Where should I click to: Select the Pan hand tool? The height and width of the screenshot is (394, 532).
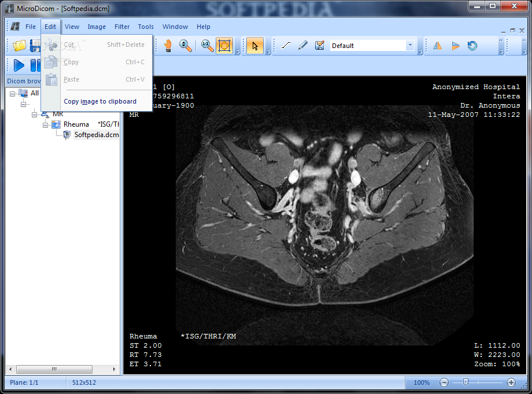(x=168, y=46)
